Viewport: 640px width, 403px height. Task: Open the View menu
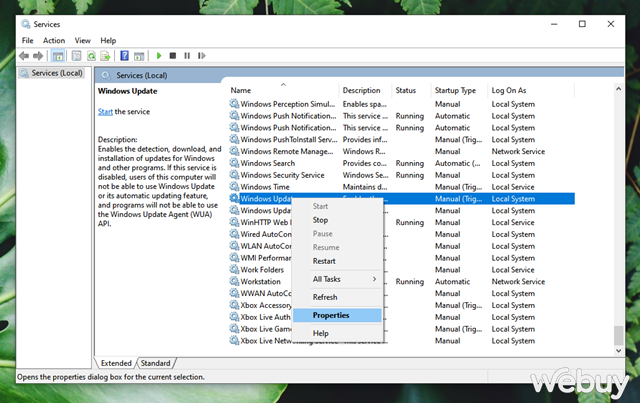pyautogui.click(x=82, y=40)
